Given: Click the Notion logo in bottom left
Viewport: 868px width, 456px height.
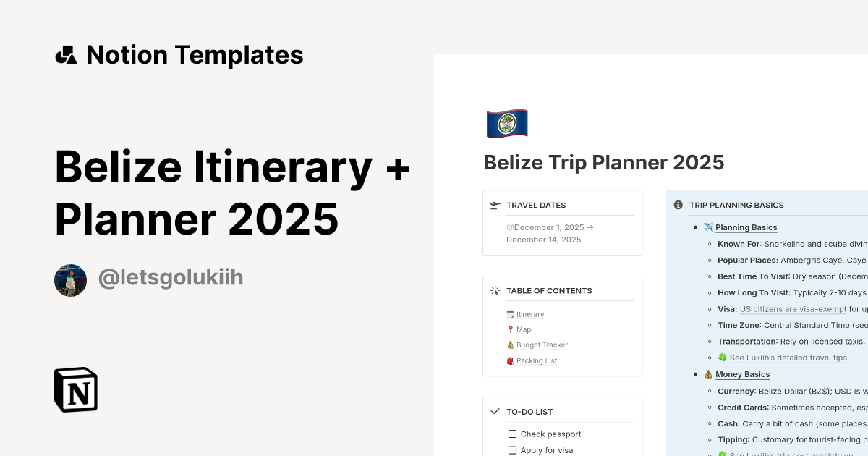Looking at the screenshot, I should click(x=75, y=389).
